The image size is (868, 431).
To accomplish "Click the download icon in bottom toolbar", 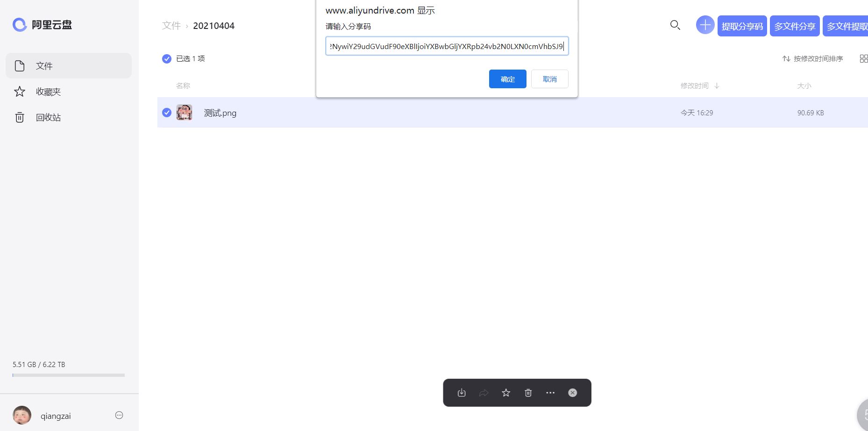I will 462,393.
